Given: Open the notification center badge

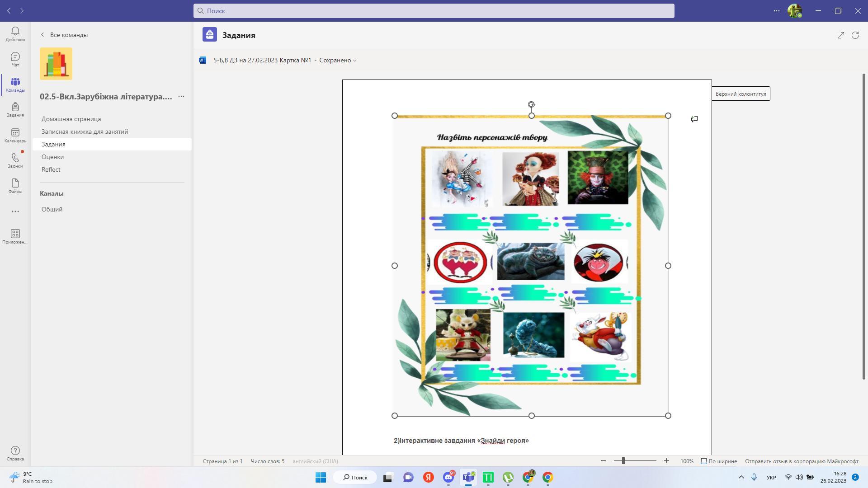Looking at the screenshot, I should (x=855, y=477).
